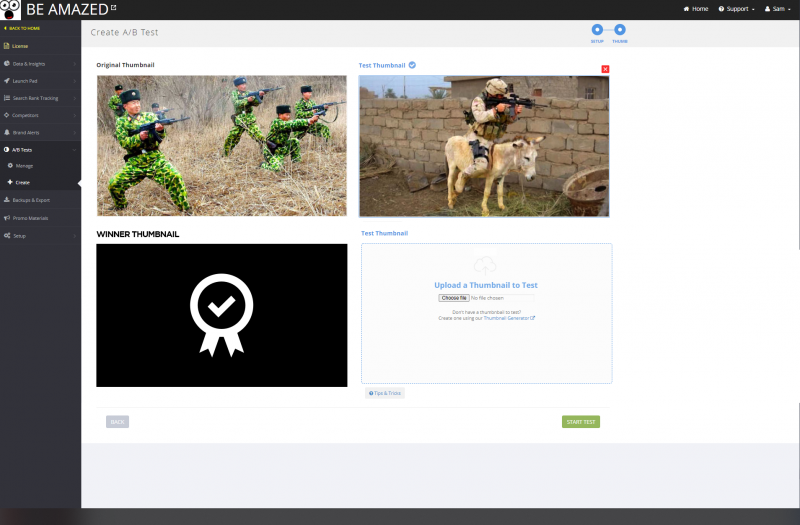Click the cloud upload icon

coord(485,265)
